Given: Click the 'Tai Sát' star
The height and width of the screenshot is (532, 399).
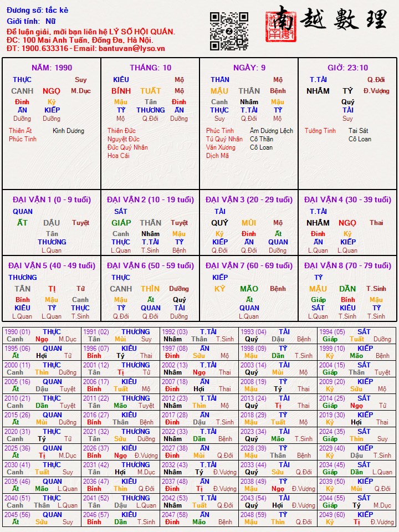Looking at the screenshot, I should [x=359, y=131].
